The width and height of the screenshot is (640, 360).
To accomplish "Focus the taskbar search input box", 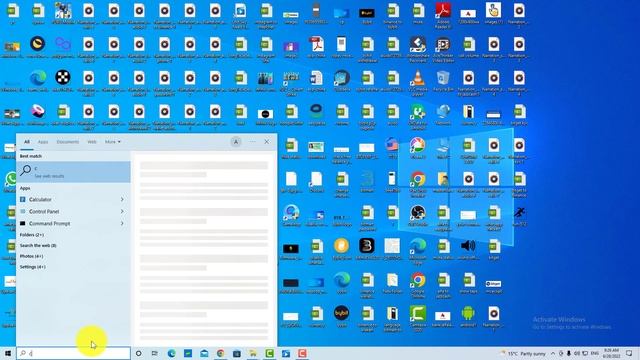I will [73, 353].
